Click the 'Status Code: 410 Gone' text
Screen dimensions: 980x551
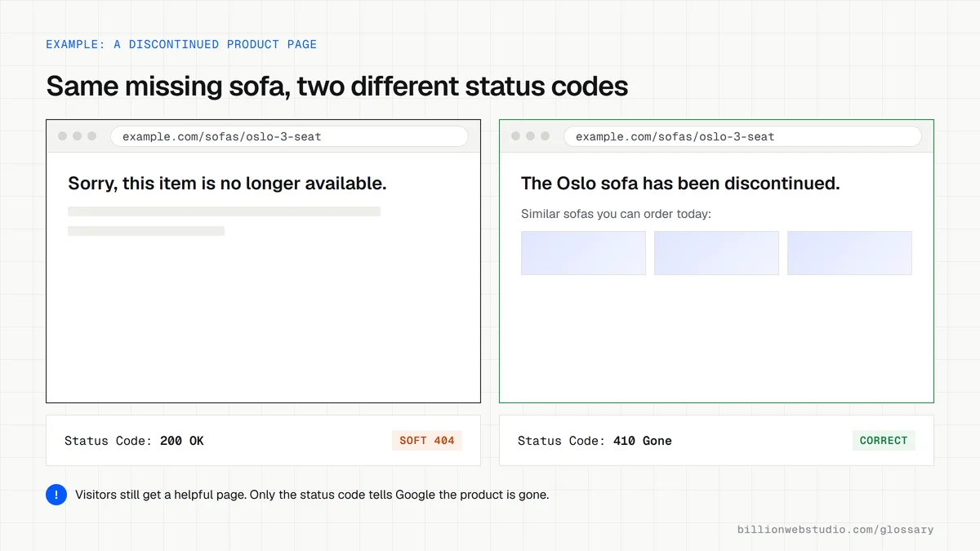tap(595, 441)
